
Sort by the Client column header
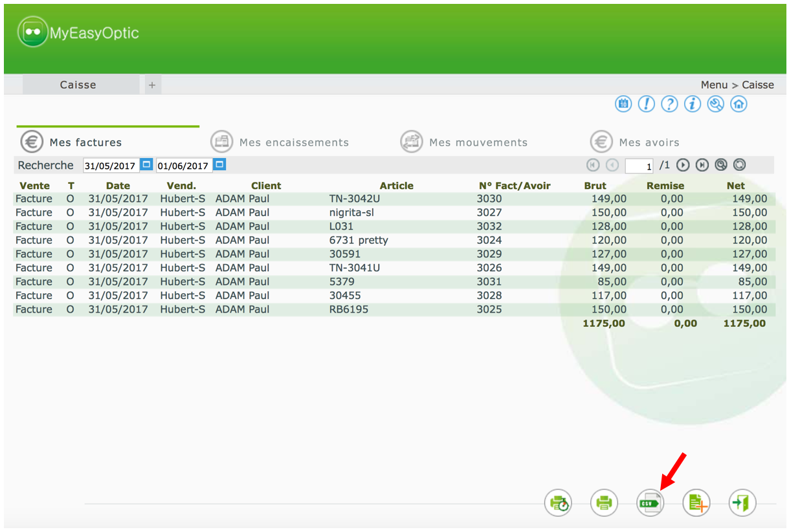pyautogui.click(x=266, y=186)
